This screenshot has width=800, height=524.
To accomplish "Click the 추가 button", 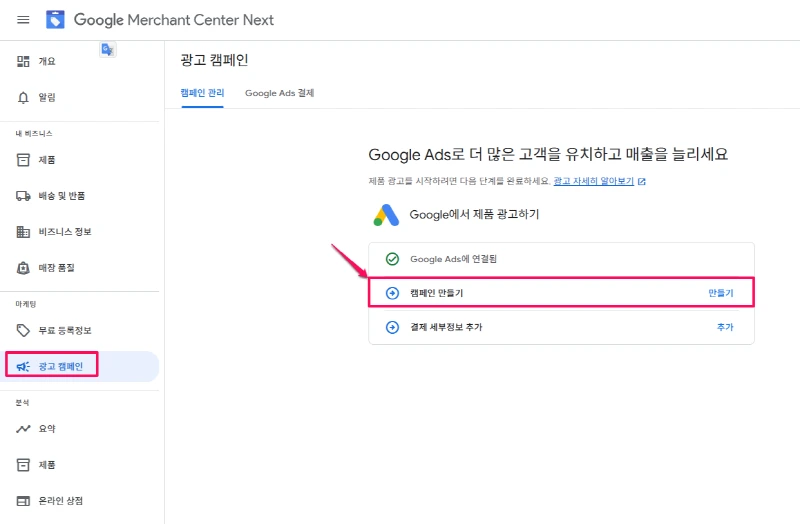I will click(725, 327).
